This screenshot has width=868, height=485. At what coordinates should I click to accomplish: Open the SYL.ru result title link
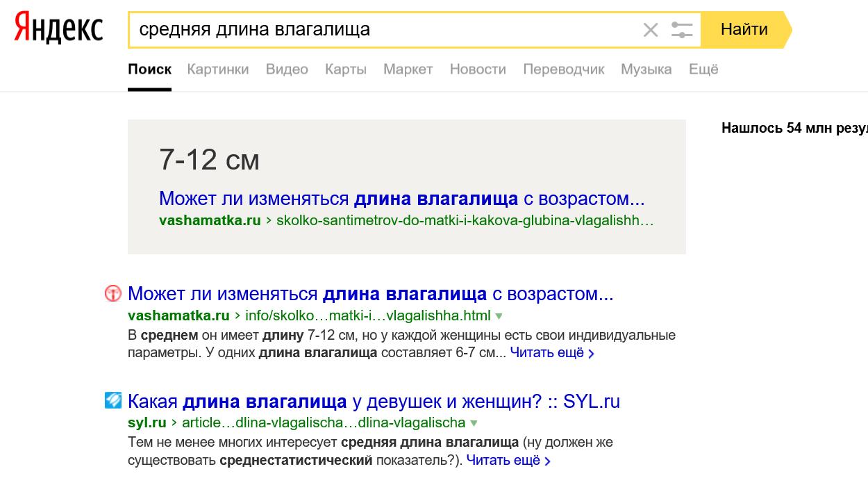click(374, 402)
